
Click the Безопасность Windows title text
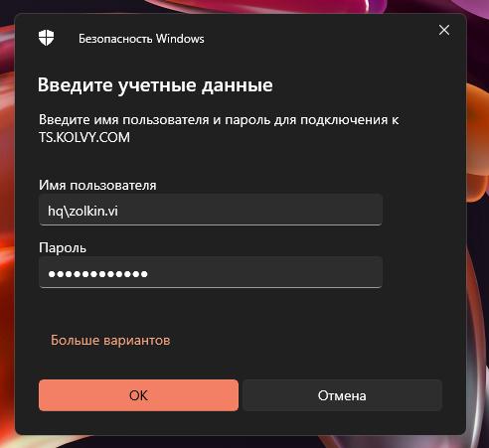coord(141,39)
